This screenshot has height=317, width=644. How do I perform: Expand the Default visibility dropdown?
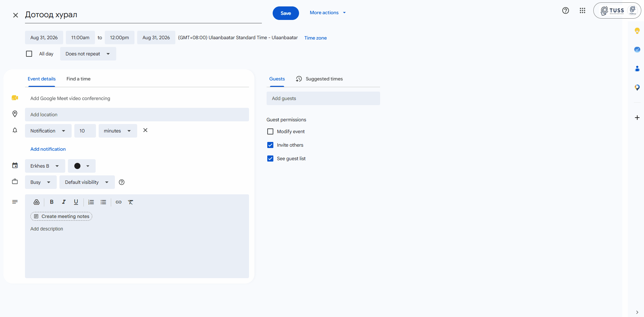[x=87, y=182]
